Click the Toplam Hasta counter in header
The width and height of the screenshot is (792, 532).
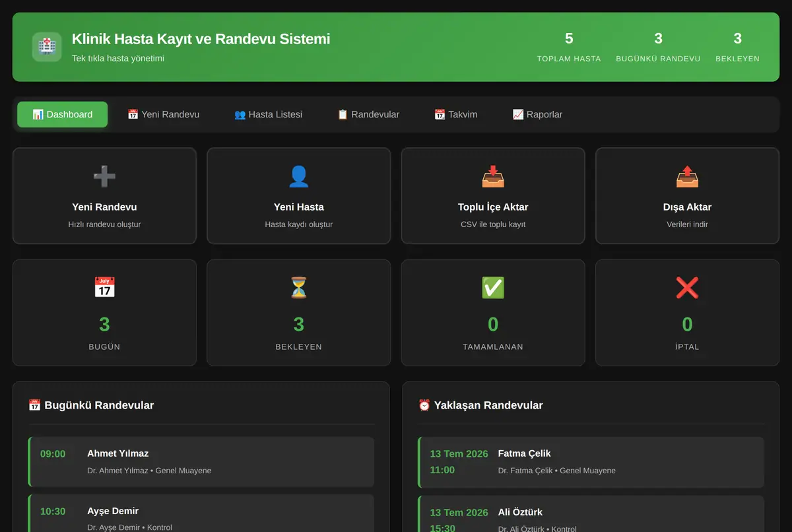(x=569, y=47)
